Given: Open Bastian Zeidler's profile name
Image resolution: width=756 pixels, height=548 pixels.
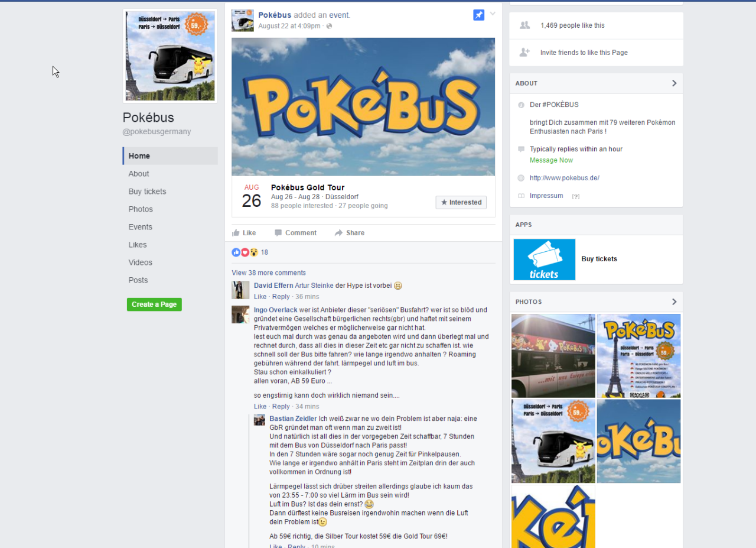Looking at the screenshot, I should point(293,419).
